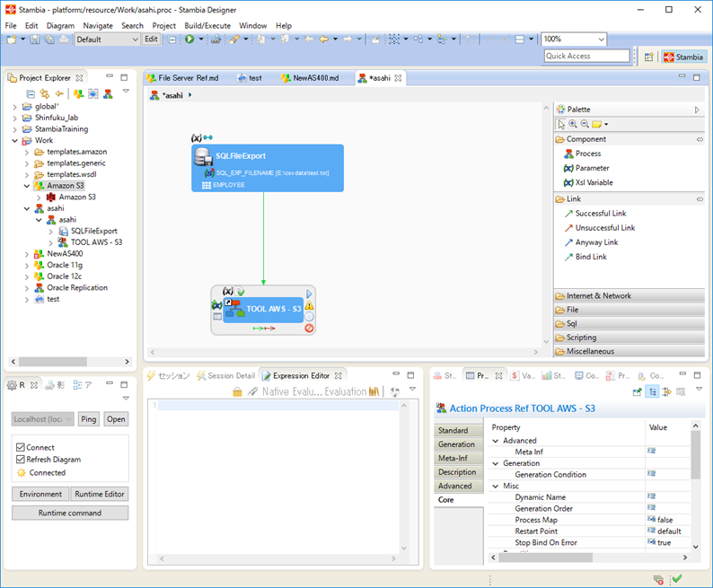Expand the Internet & Network palette drawer
Image resolution: width=713 pixels, height=588 pixels.
598,295
